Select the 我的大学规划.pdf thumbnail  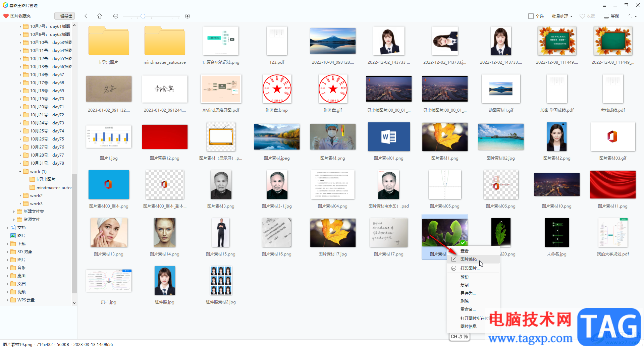(613, 233)
